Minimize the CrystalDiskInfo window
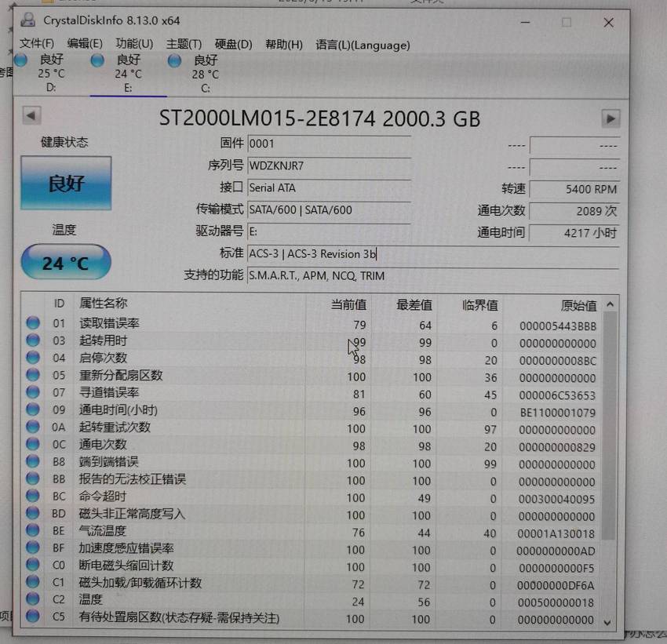Image resolution: width=667 pixels, height=644 pixels. 525,22
